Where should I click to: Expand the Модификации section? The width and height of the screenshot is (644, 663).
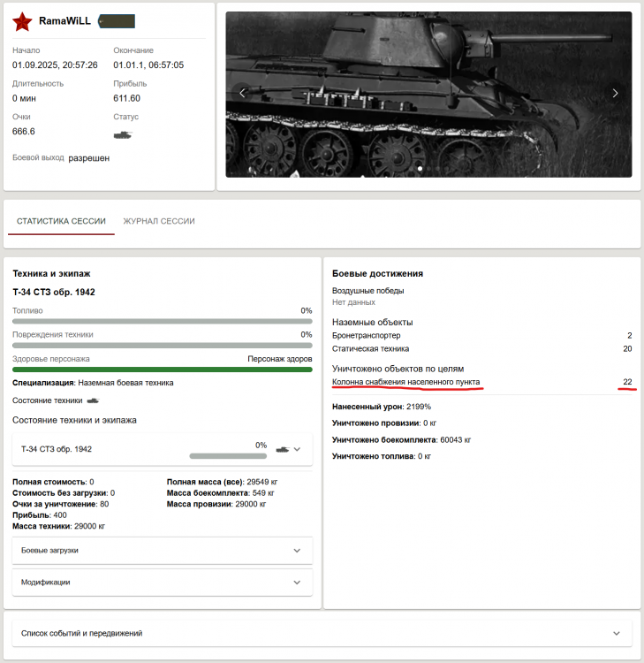296,583
